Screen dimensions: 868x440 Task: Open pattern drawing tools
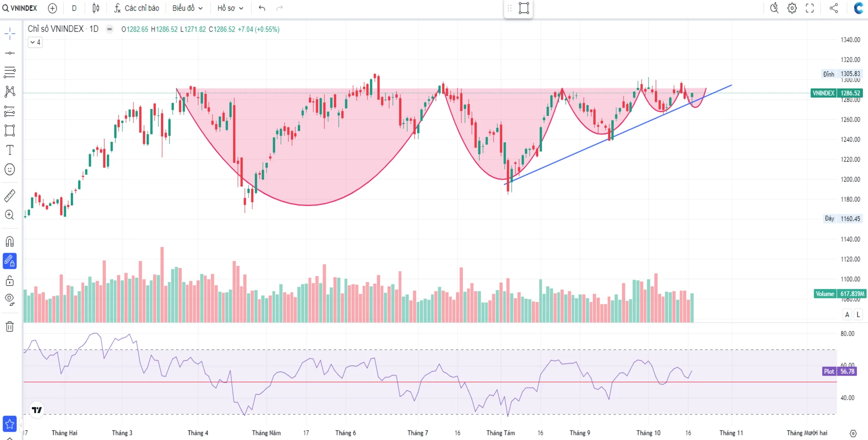pyautogui.click(x=10, y=92)
